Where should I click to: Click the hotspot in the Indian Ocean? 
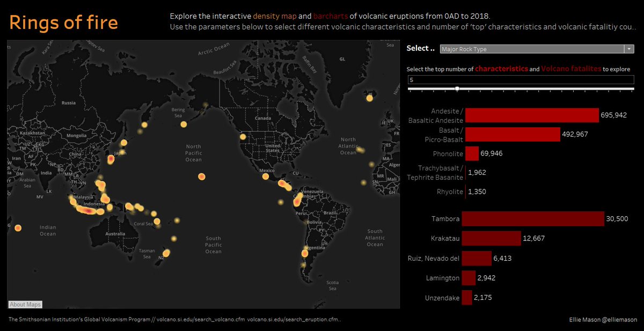click(x=18, y=228)
